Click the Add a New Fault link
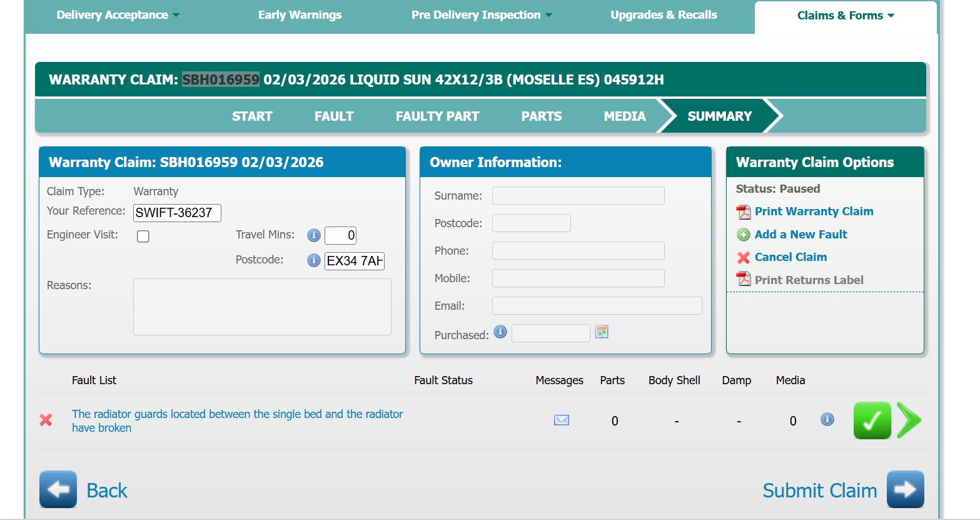Screen dimensions: 980x520 [801, 235]
